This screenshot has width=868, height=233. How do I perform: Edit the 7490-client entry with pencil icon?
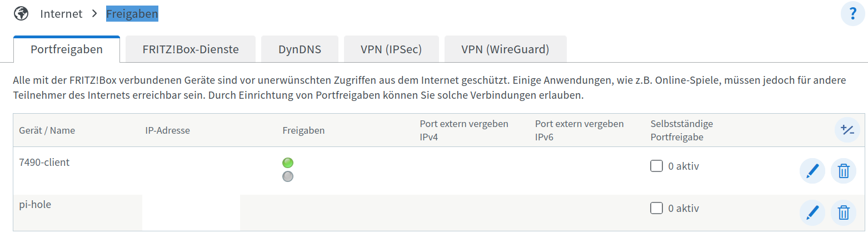click(x=812, y=171)
